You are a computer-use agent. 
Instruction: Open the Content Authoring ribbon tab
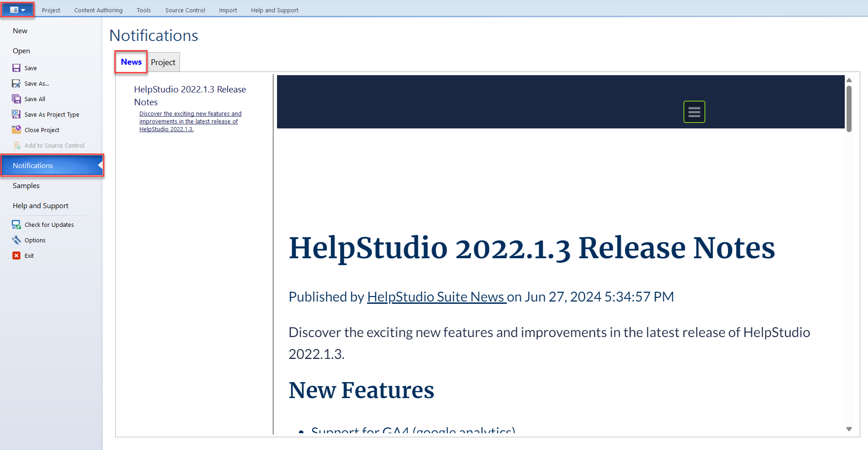(x=98, y=10)
